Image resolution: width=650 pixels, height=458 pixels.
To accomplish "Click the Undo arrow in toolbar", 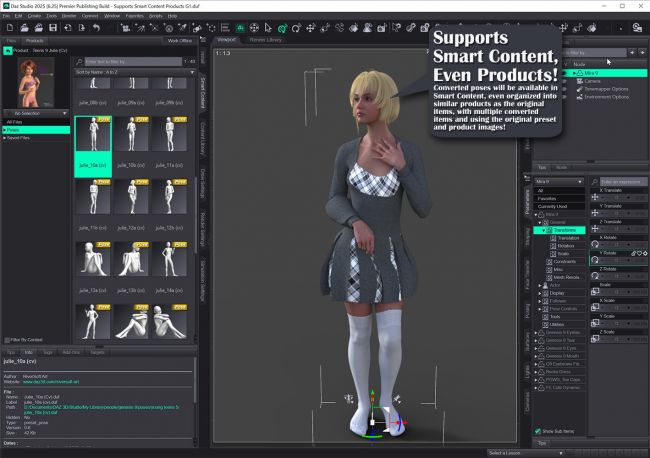I will coord(95,27).
